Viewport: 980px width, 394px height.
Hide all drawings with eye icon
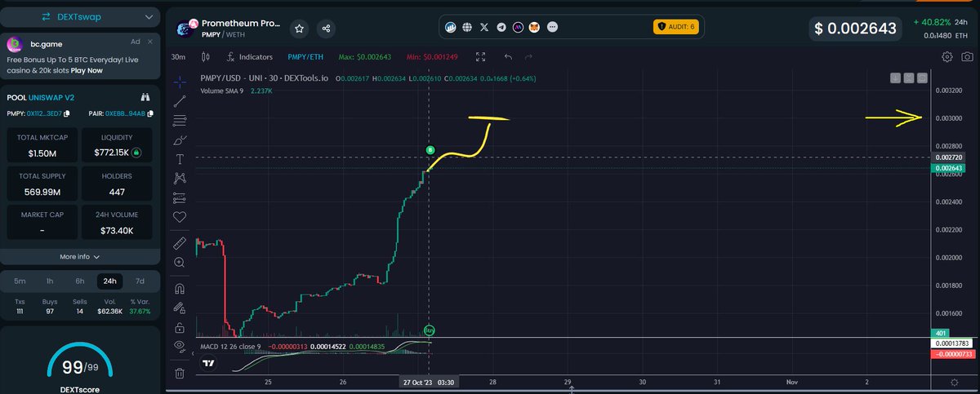coord(180,346)
